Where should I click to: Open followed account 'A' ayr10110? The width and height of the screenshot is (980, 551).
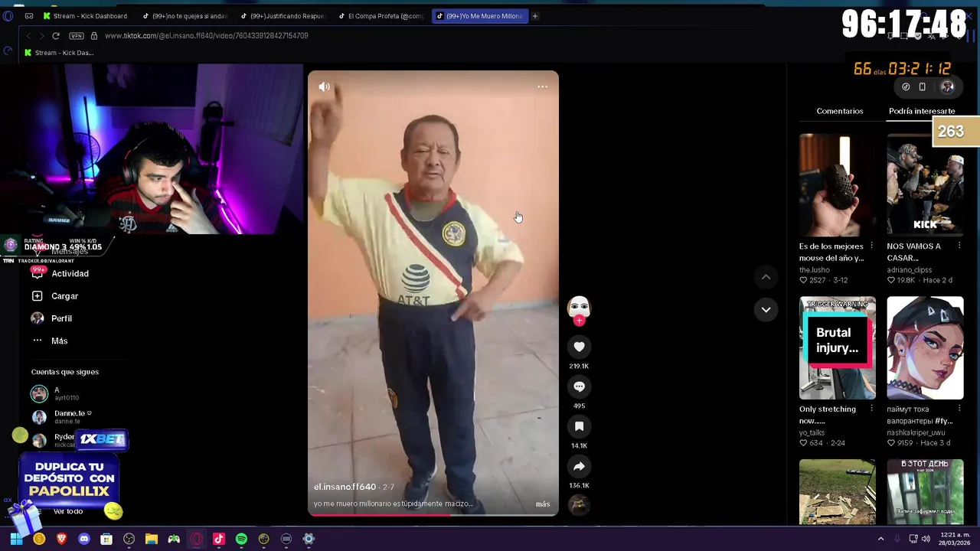[x=55, y=393]
